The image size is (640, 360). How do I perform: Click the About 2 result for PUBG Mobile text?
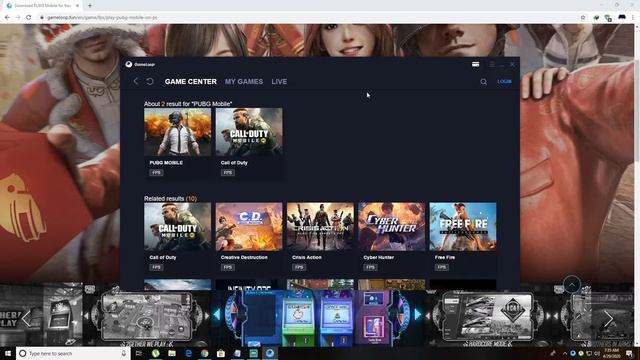[x=188, y=104]
